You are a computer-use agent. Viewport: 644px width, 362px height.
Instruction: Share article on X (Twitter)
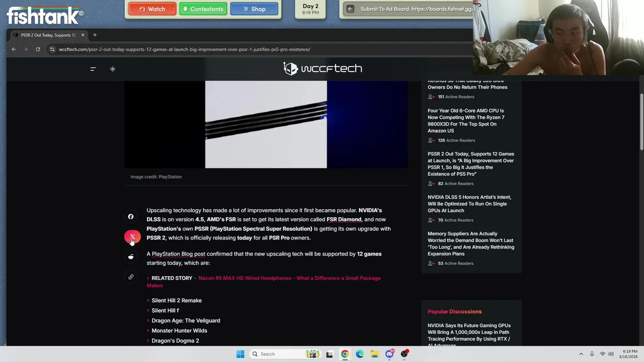(132, 237)
